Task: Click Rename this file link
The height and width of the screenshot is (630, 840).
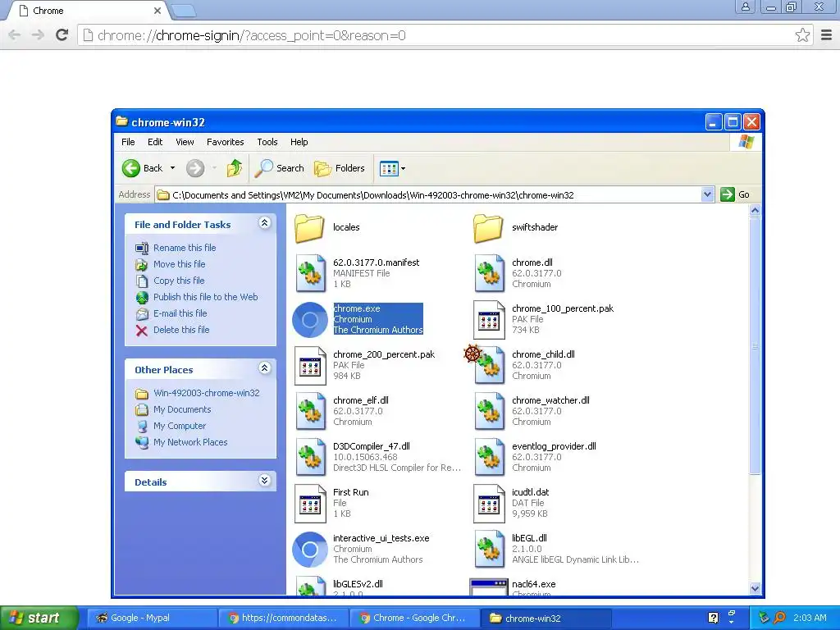Action: [x=185, y=248]
